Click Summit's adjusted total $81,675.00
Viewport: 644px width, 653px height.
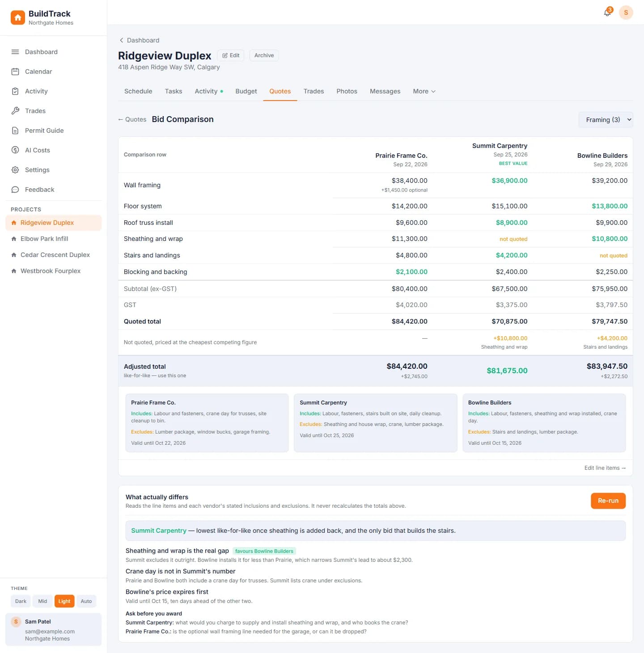[x=507, y=371]
